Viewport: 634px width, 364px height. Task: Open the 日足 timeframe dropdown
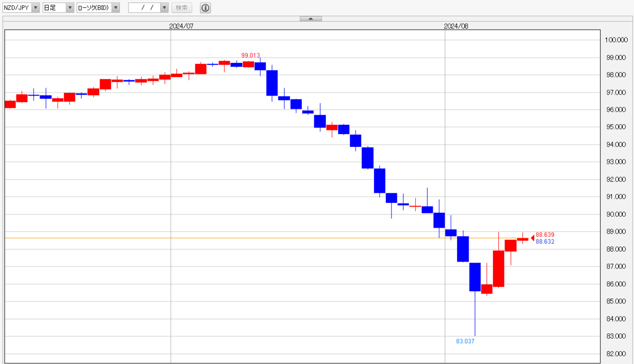(x=58, y=7)
